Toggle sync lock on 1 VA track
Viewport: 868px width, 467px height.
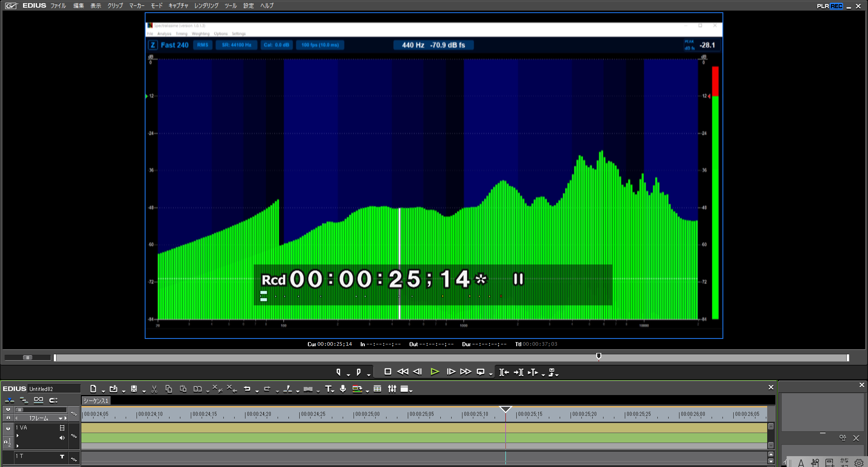(74, 436)
